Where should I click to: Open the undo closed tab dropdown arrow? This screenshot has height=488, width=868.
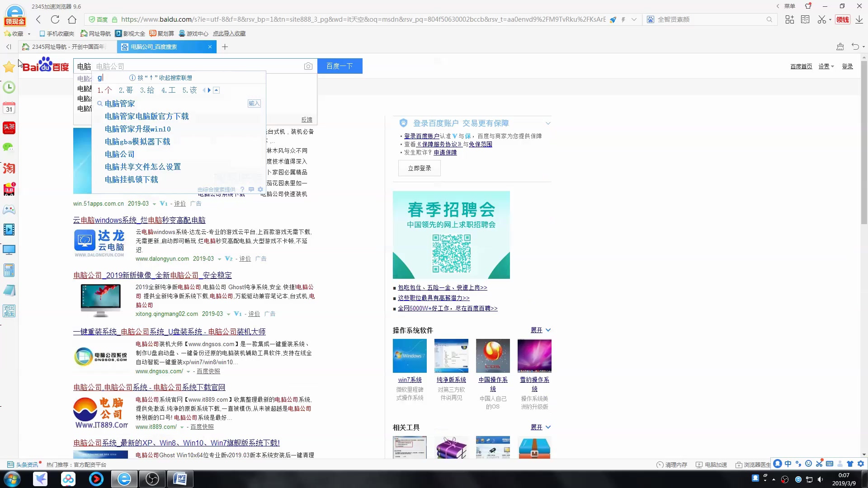pos(863,47)
